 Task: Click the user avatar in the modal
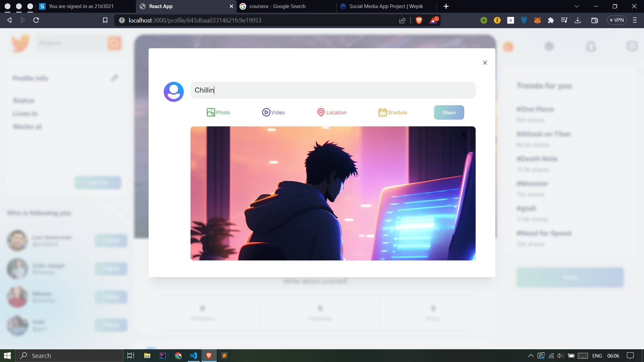(x=174, y=92)
